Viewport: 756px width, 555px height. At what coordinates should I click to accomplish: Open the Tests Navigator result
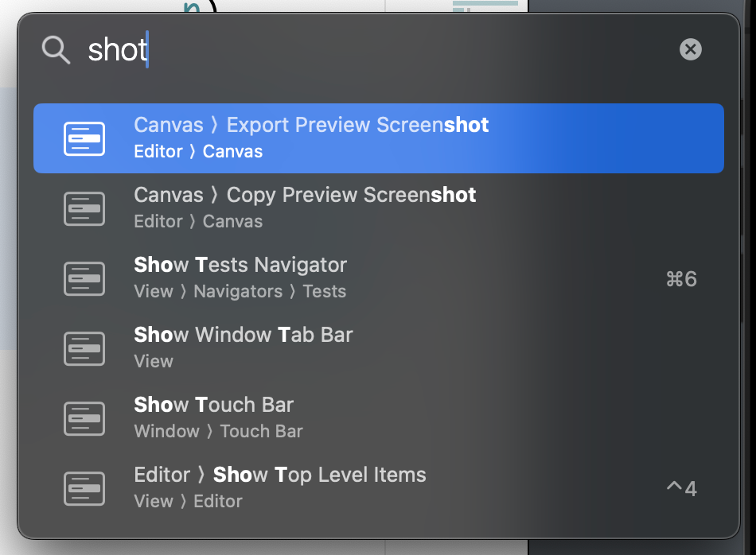point(240,265)
